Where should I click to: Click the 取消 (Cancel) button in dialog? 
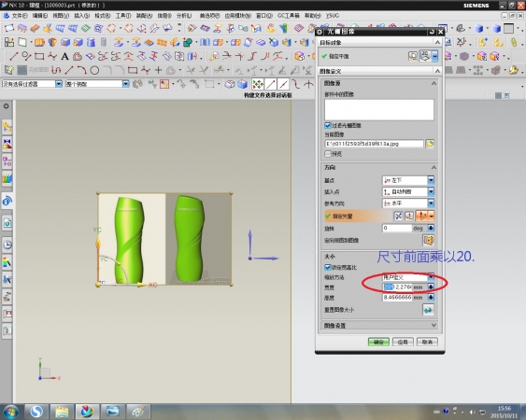(427, 342)
